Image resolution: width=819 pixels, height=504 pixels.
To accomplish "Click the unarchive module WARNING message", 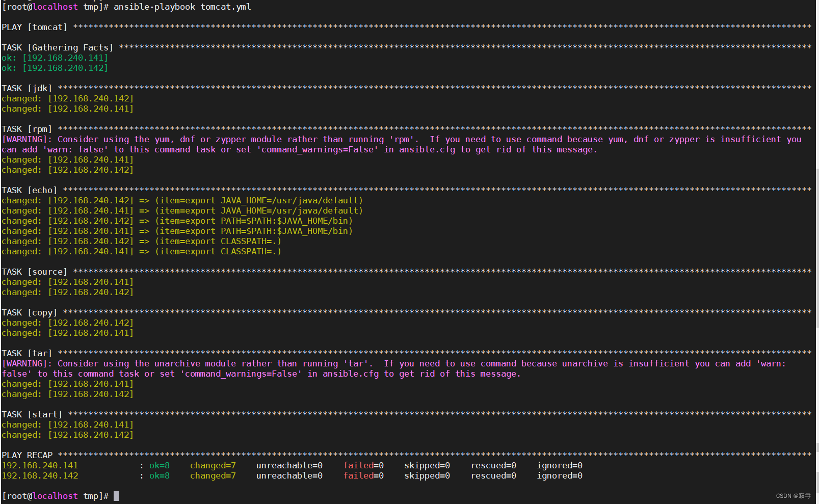I will tap(394, 369).
